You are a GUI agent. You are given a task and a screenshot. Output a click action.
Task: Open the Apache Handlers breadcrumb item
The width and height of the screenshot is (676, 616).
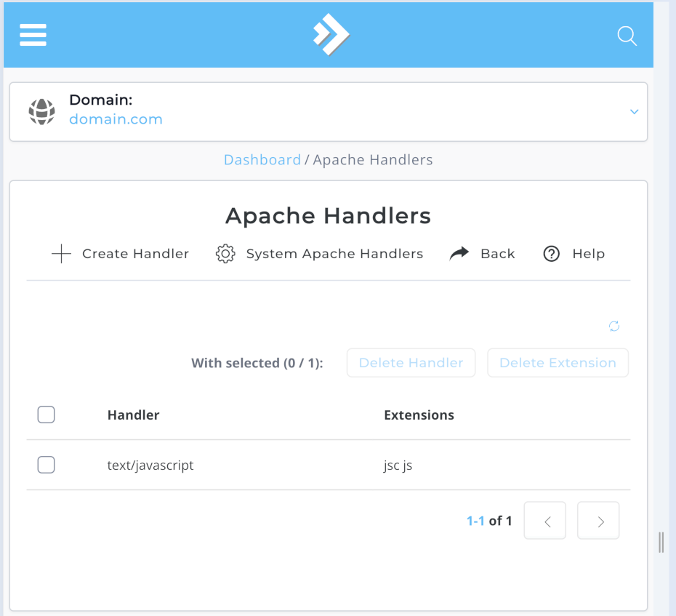click(372, 159)
